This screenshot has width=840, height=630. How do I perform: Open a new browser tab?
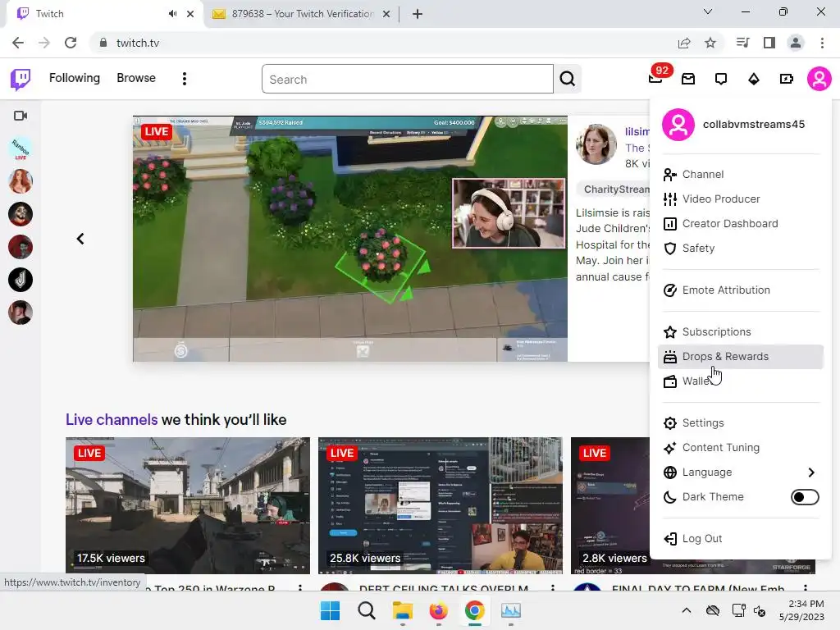(x=418, y=14)
